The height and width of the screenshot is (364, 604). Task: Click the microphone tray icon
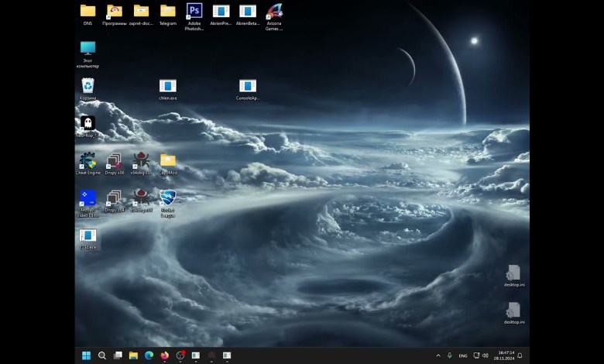tap(449, 355)
